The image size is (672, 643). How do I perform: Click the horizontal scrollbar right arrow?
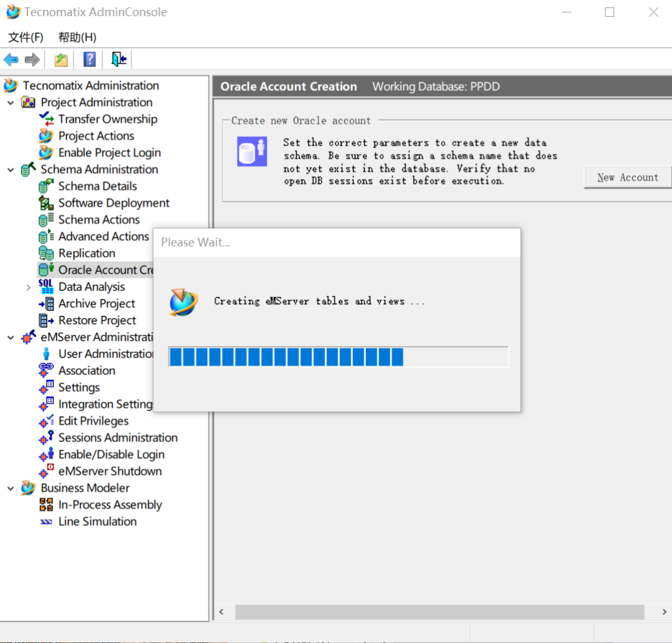point(665,612)
